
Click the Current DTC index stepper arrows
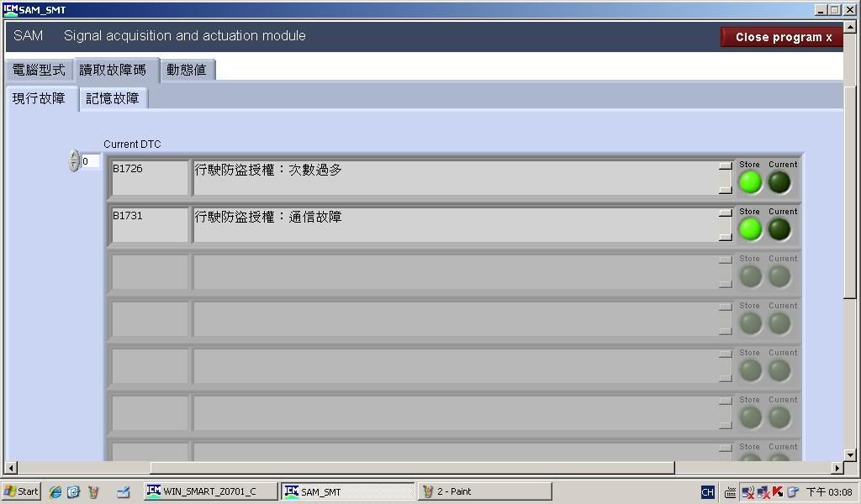(x=74, y=161)
